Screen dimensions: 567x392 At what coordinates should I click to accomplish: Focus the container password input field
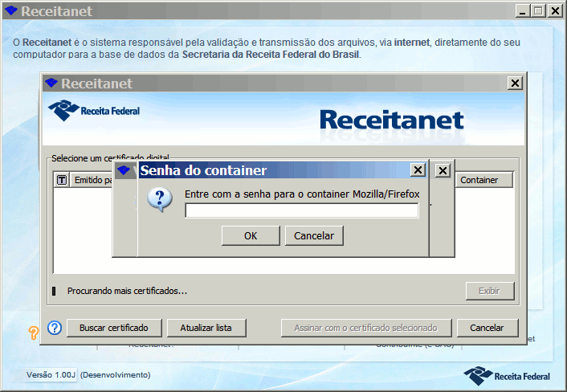click(302, 210)
